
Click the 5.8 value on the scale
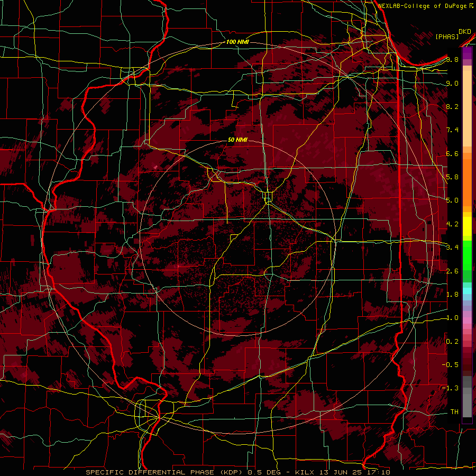[452, 177]
